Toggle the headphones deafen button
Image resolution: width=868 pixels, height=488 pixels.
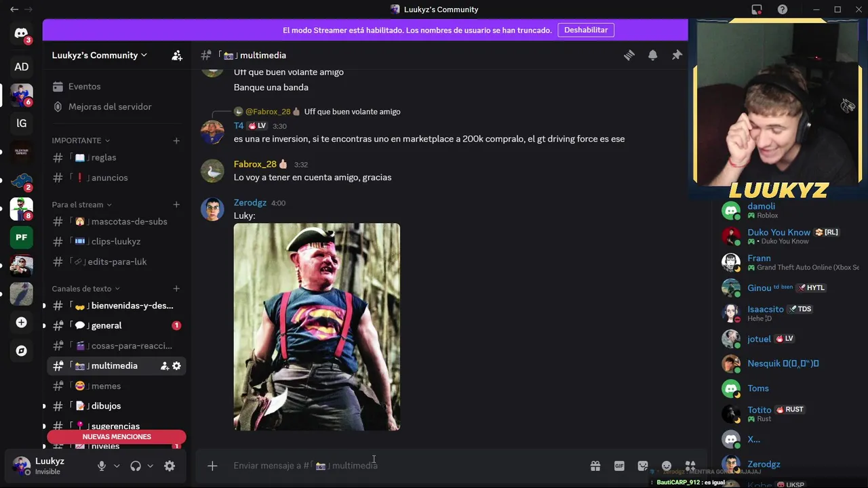point(136,466)
